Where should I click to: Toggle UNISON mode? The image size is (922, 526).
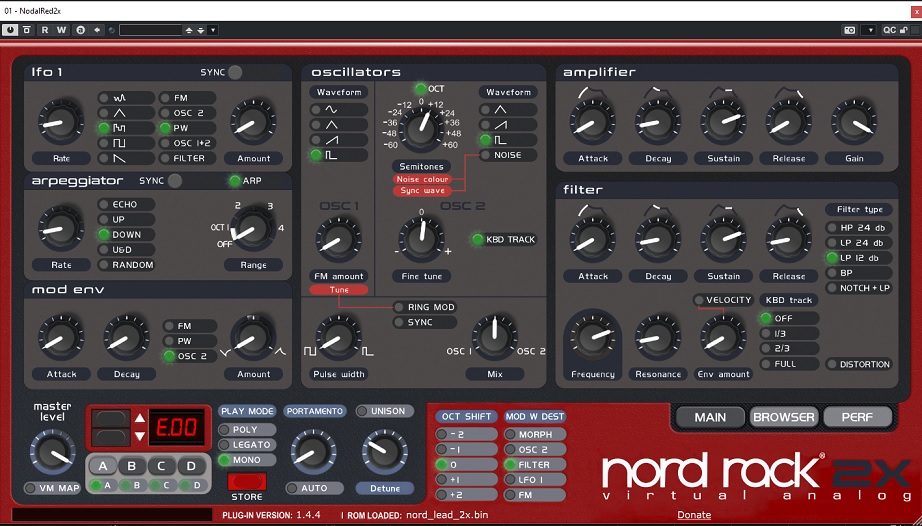pyautogui.click(x=385, y=411)
